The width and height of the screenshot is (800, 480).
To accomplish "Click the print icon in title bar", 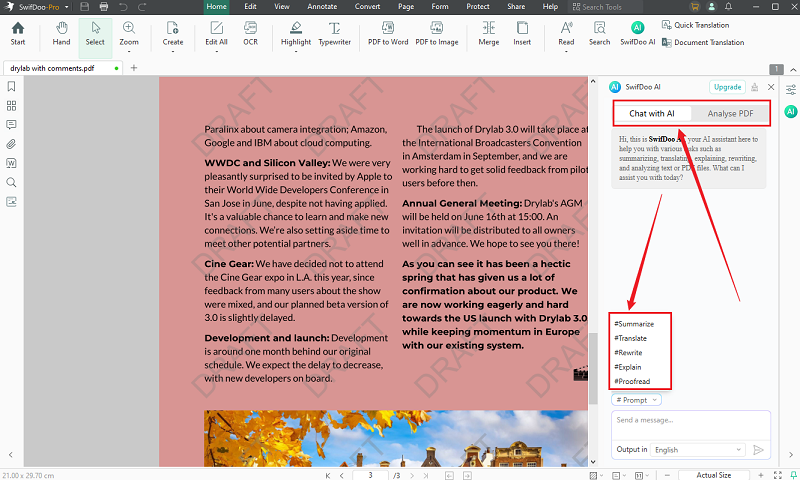I will coord(104,7).
